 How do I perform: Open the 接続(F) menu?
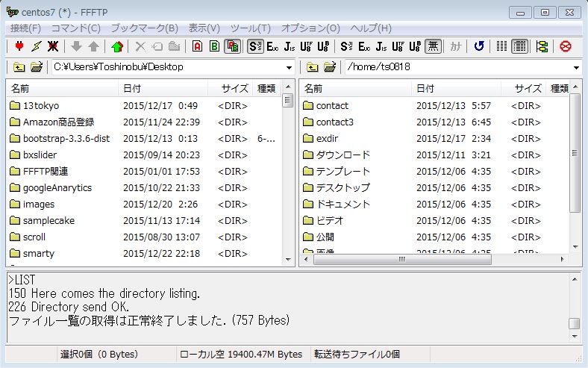tap(25, 28)
